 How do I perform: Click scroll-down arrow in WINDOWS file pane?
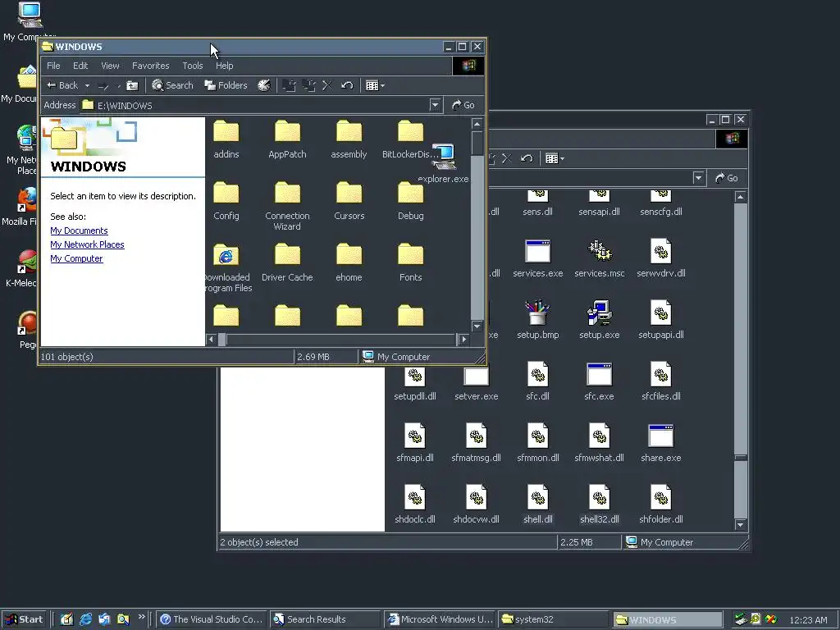click(477, 326)
